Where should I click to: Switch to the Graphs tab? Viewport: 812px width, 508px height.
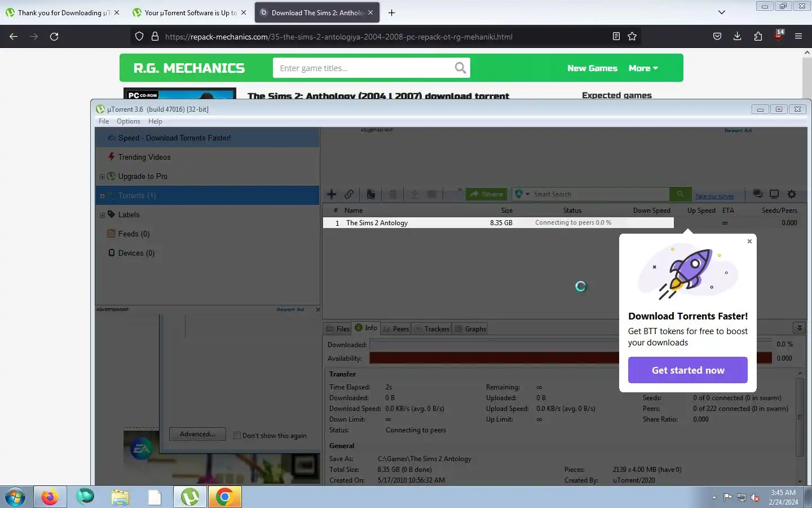[x=470, y=329]
